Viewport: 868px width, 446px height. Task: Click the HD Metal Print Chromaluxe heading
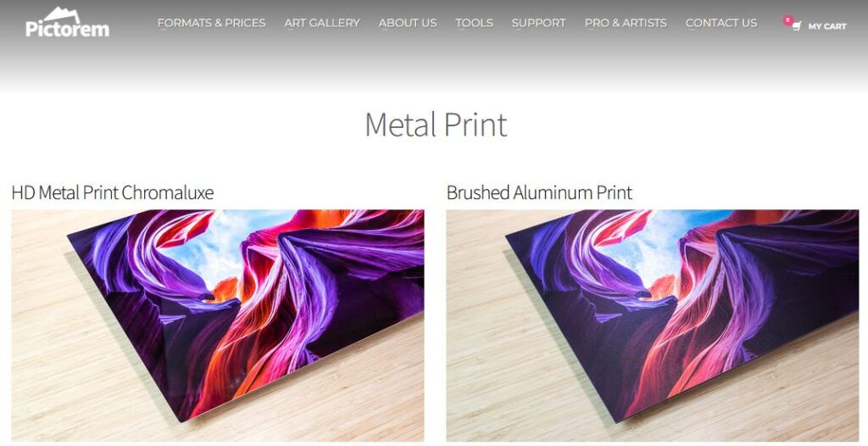(x=113, y=192)
